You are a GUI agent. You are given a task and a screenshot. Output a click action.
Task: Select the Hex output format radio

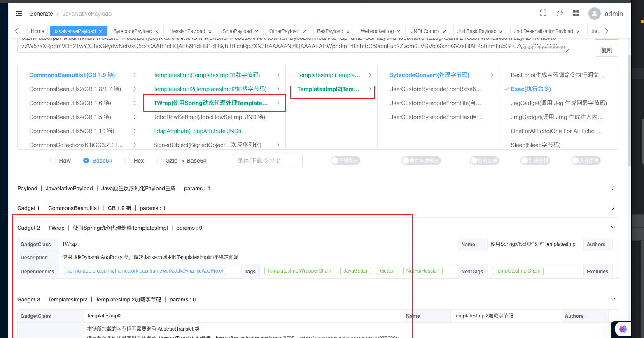click(x=127, y=161)
